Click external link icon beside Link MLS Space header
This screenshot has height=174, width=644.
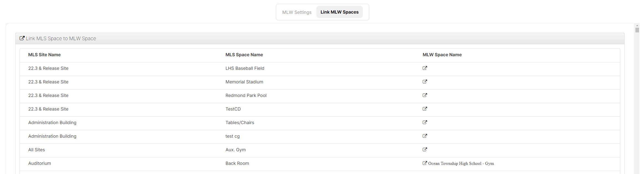(x=22, y=38)
